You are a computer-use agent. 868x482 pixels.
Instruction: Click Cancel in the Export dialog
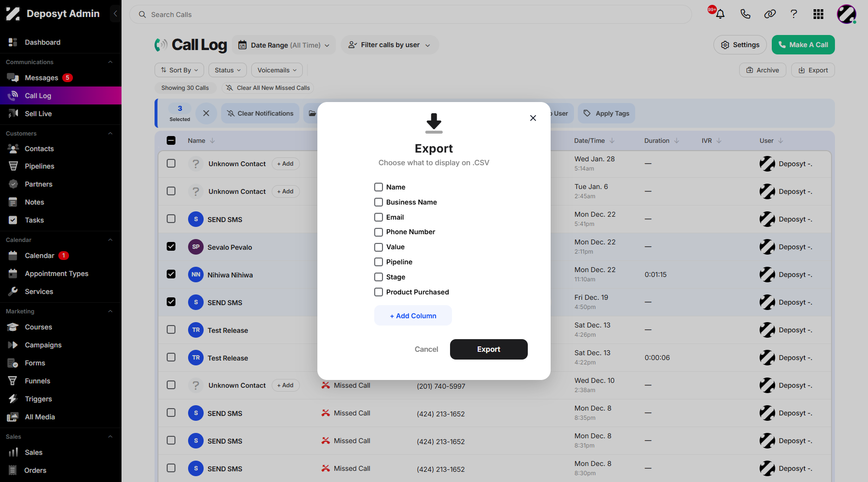tap(426, 349)
